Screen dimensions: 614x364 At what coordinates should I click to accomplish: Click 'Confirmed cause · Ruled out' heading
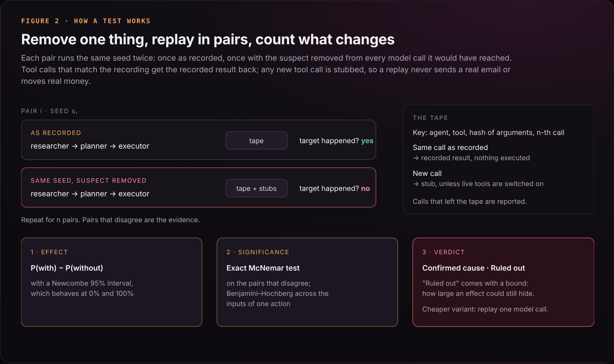473,268
